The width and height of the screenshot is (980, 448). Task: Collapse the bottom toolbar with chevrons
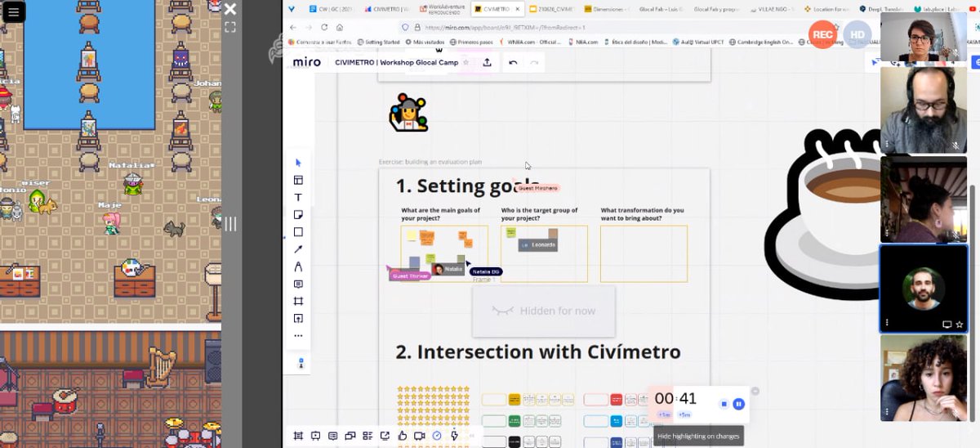(x=471, y=436)
